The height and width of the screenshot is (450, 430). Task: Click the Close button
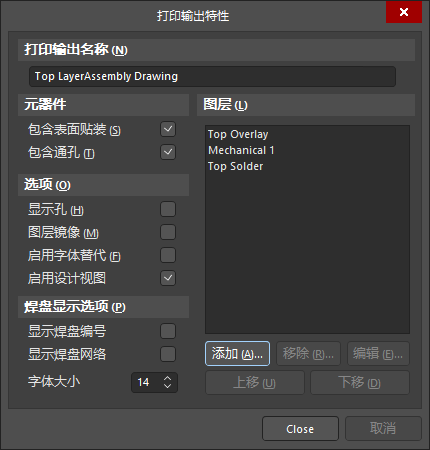pyautogui.click(x=300, y=429)
